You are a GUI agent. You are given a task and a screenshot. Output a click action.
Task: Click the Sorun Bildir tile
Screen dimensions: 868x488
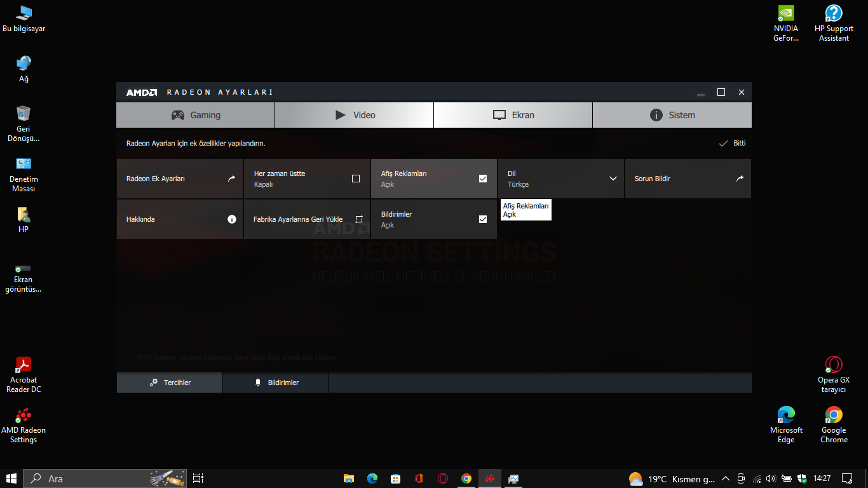coord(688,179)
